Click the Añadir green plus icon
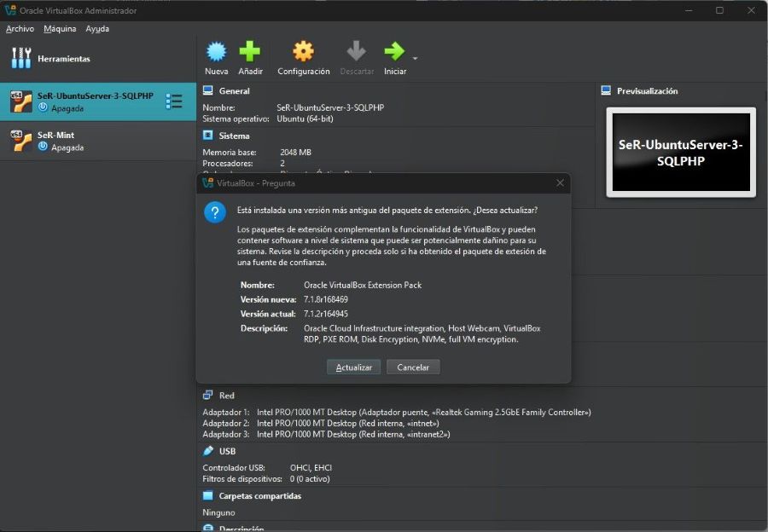The height and width of the screenshot is (532, 768). pos(250,51)
